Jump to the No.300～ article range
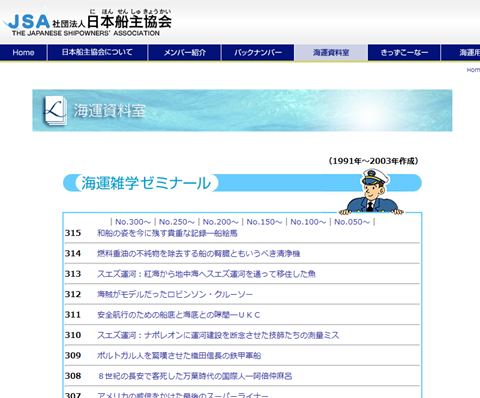480x398 pixels. pos(133,222)
